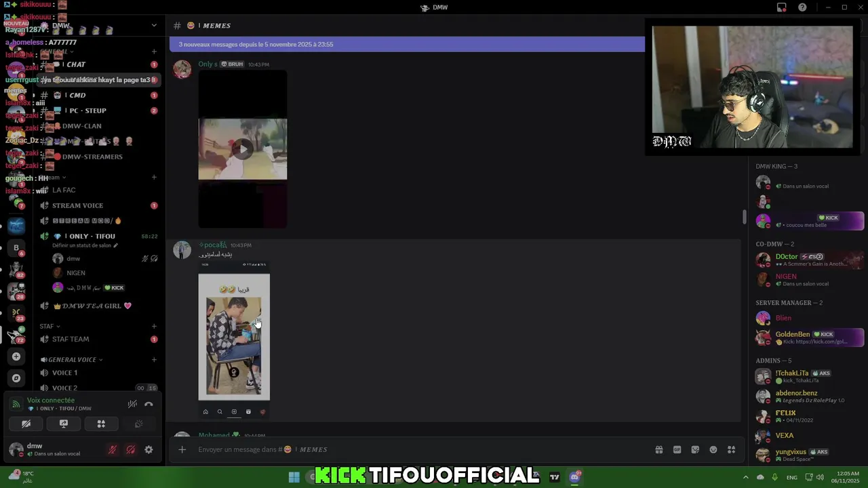Create channel in STAF category

[154, 326]
